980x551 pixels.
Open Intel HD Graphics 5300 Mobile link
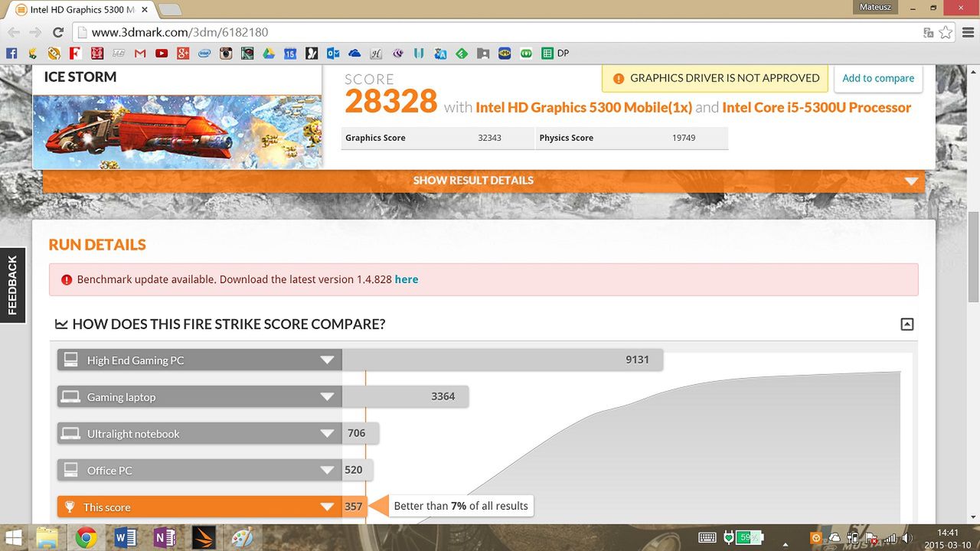584,108
